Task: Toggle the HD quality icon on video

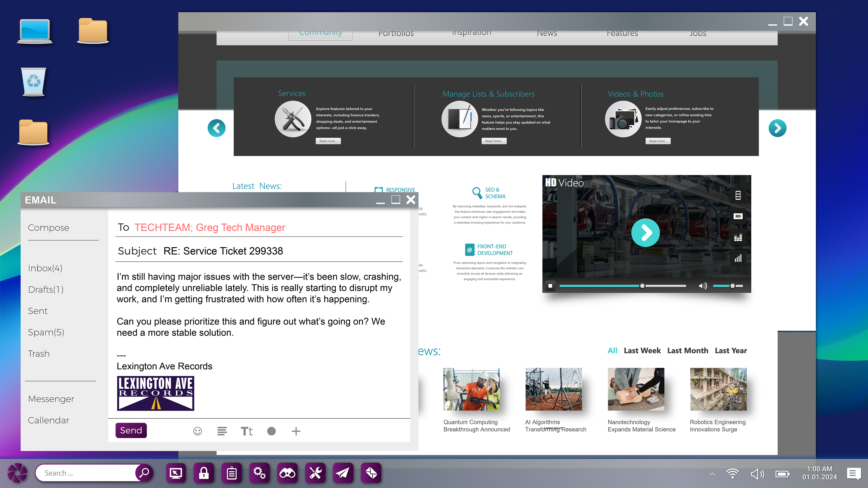Action: tap(738, 216)
